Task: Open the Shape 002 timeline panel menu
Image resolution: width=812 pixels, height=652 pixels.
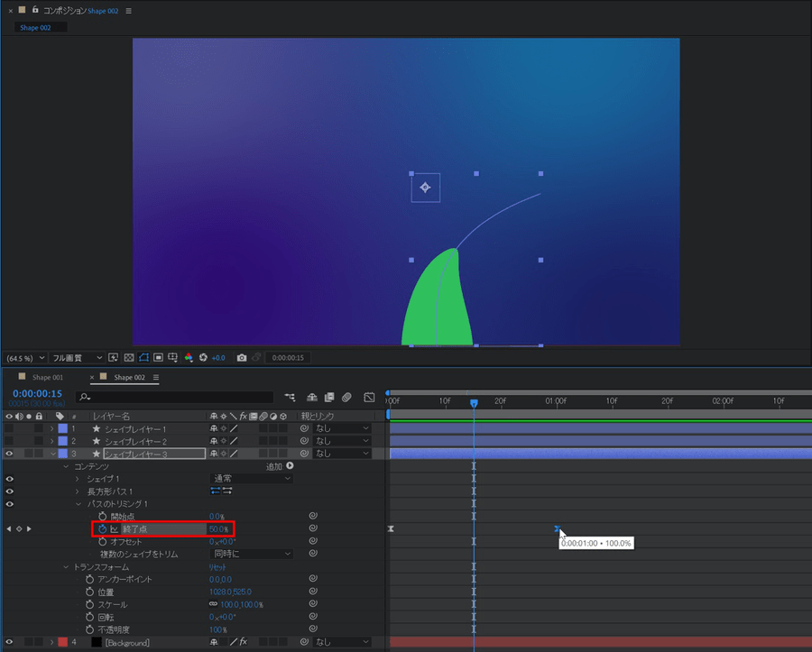Action: [x=156, y=377]
